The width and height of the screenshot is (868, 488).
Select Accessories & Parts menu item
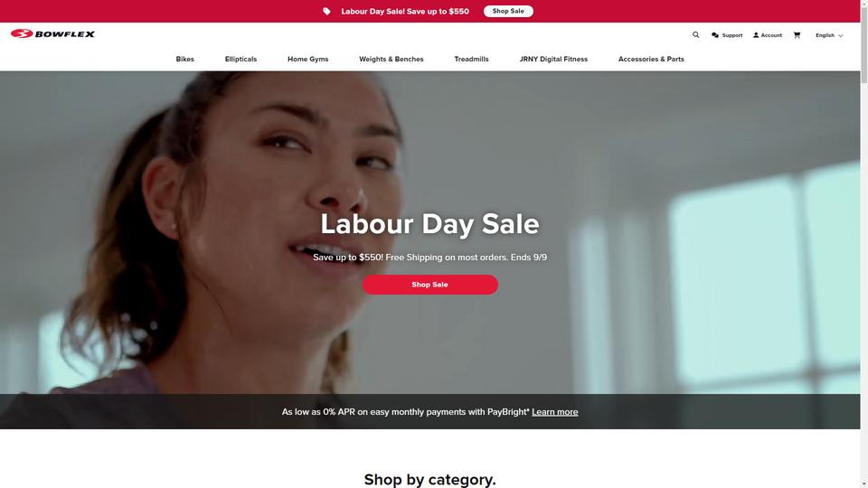pos(651,59)
